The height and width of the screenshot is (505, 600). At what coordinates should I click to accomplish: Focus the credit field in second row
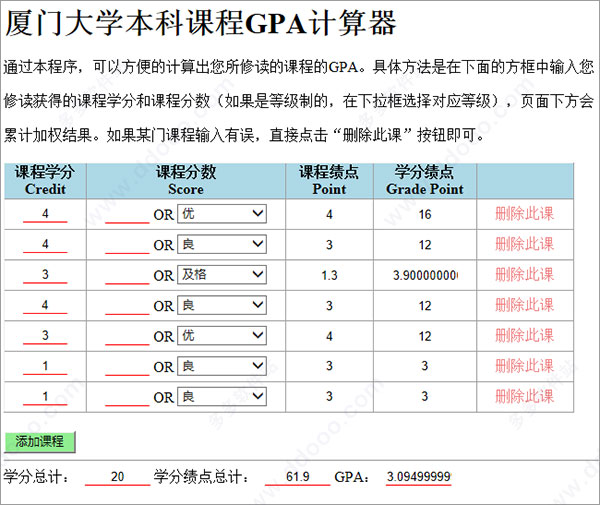[x=45, y=244]
